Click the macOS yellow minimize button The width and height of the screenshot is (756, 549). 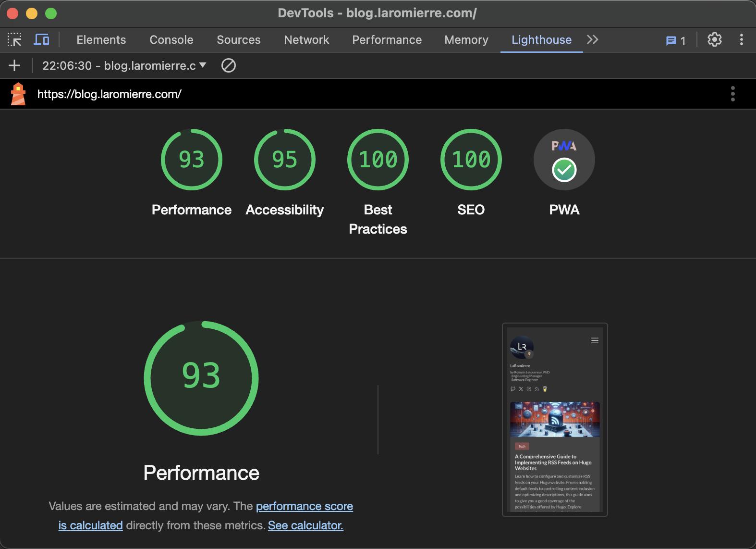coord(32,13)
